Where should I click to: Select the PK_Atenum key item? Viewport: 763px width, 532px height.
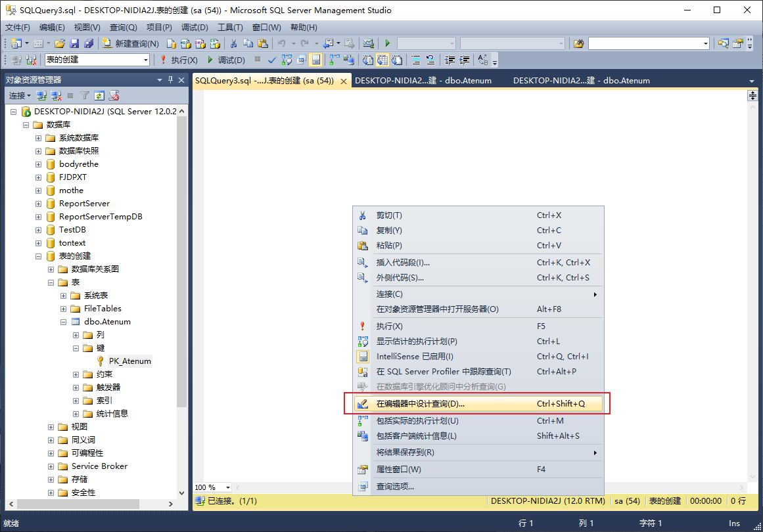[x=130, y=361]
